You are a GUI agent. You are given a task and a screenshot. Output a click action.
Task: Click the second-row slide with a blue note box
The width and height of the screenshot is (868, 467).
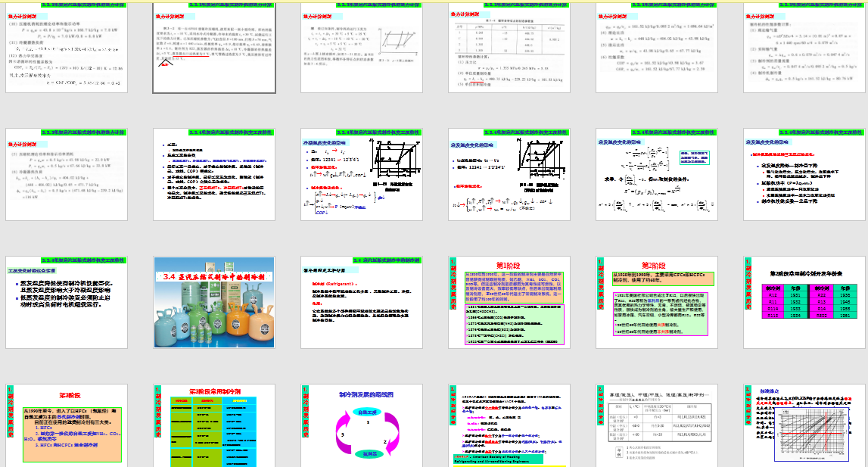(x=656, y=176)
